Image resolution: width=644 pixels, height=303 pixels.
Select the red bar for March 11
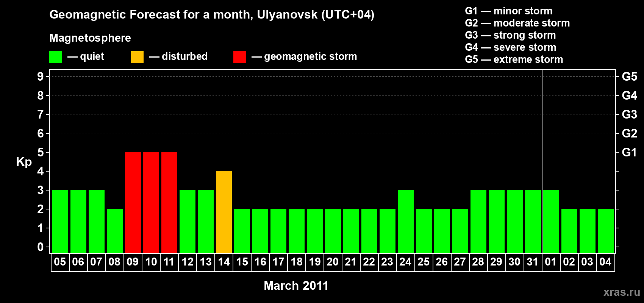click(x=169, y=203)
